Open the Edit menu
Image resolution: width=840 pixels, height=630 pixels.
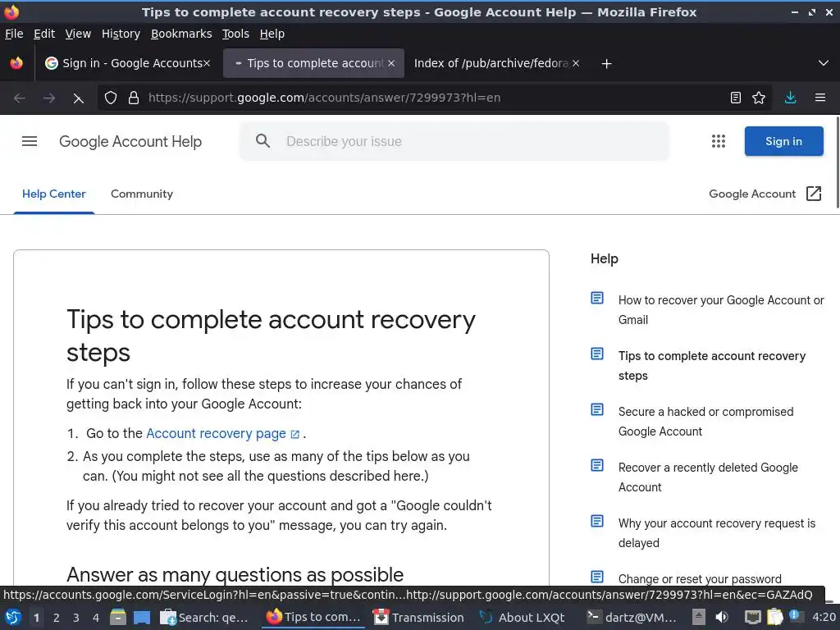click(x=44, y=34)
